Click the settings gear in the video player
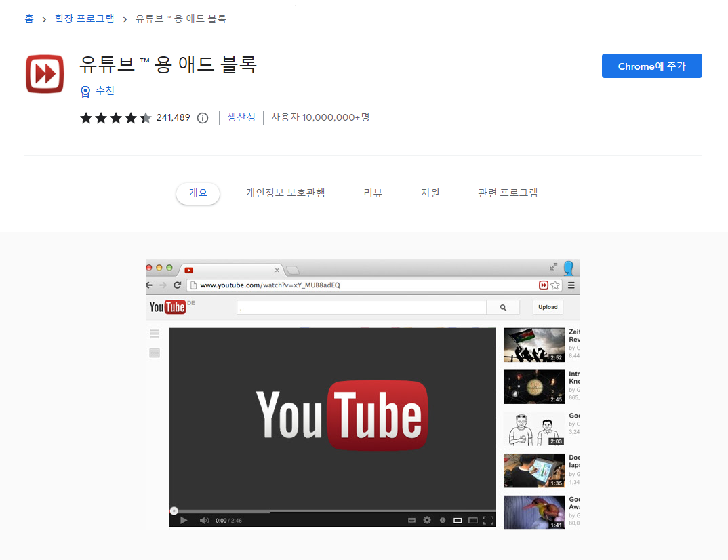This screenshot has width=728, height=560. click(427, 520)
